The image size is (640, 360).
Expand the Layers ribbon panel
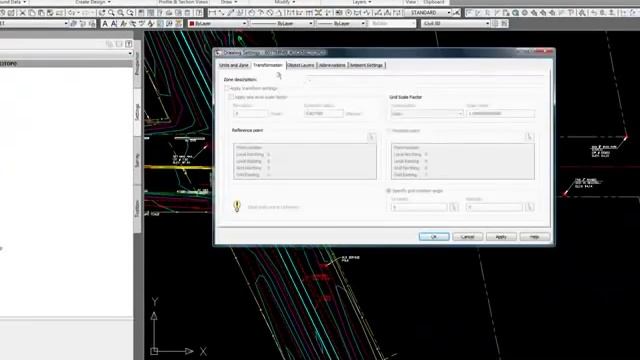(x=362, y=2)
